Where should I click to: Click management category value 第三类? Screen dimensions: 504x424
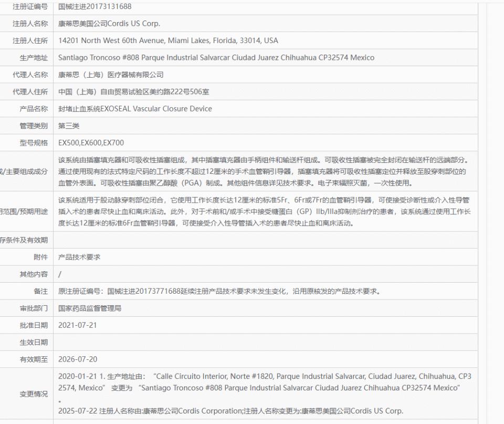point(69,126)
